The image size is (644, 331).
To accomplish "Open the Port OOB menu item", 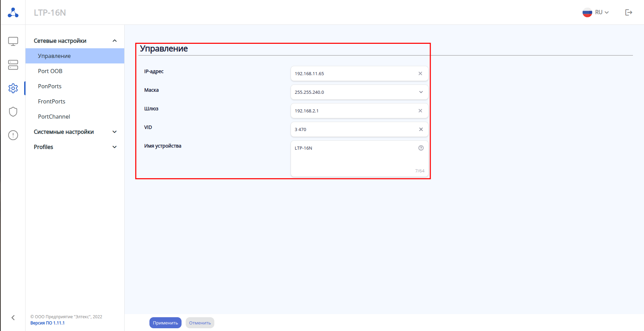I will (50, 71).
